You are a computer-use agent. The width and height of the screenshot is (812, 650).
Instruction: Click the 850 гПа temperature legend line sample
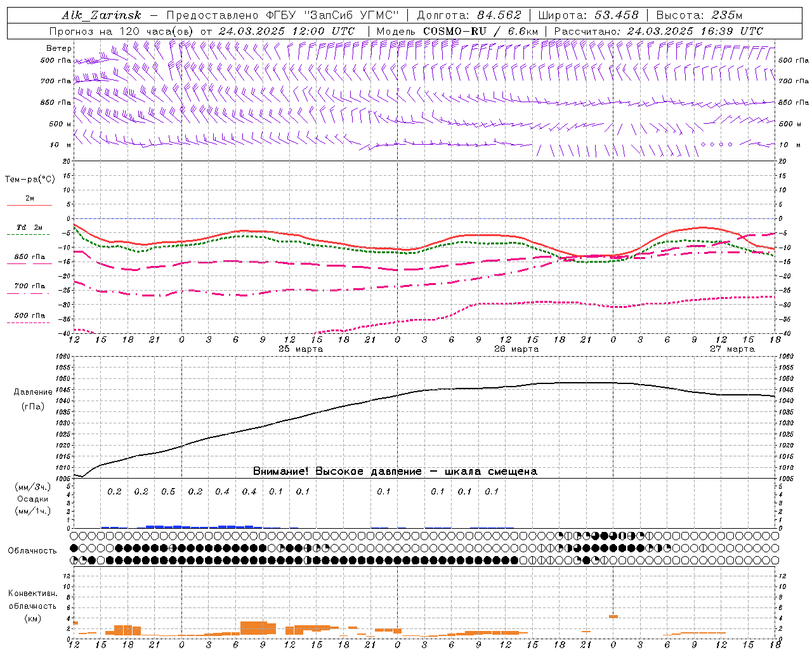[x=29, y=264]
